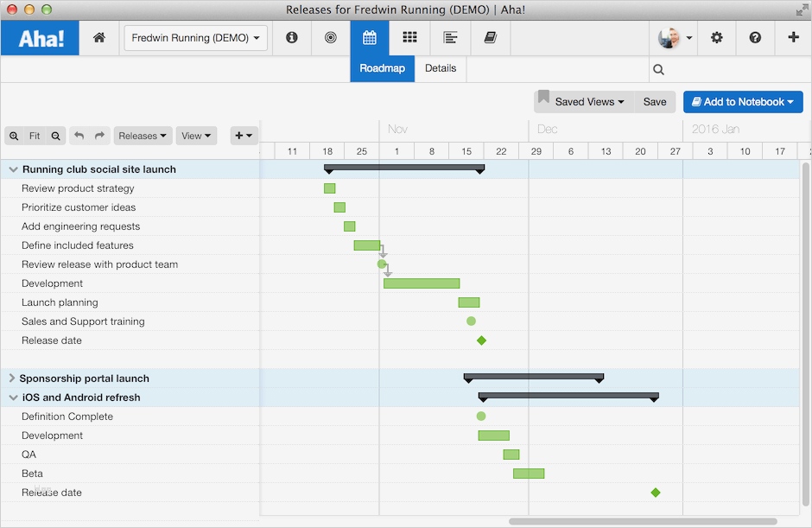Open the Fredwin Running (DEMO) product dropdown

pos(196,38)
